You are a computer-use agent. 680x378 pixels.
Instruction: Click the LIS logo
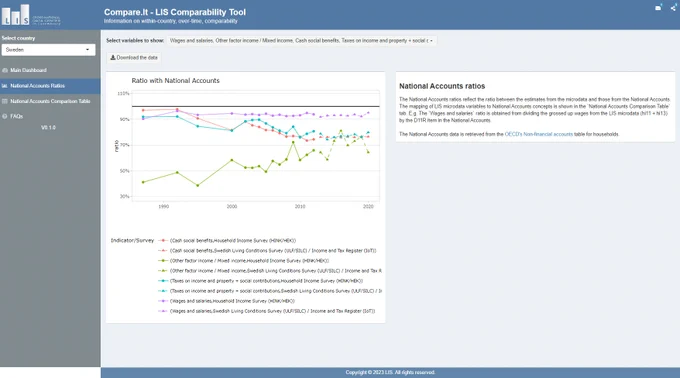pyautogui.click(x=31, y=15)
